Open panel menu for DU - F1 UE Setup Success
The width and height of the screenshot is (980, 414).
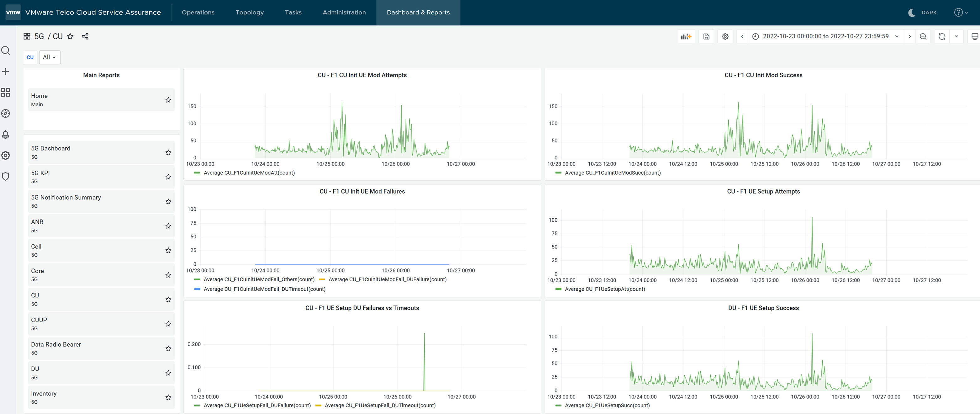(x=763, y=308)
